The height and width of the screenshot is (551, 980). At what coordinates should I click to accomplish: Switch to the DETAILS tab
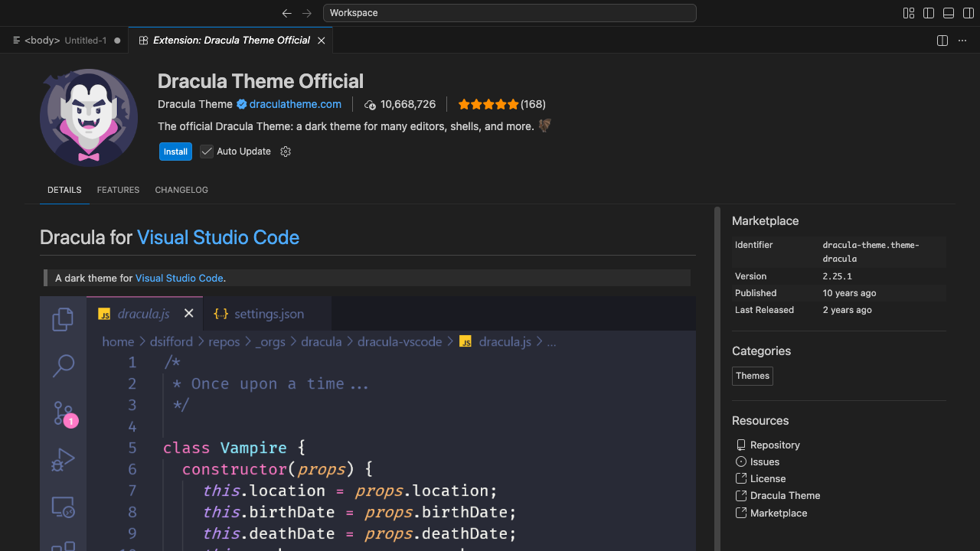click(64, 190)
